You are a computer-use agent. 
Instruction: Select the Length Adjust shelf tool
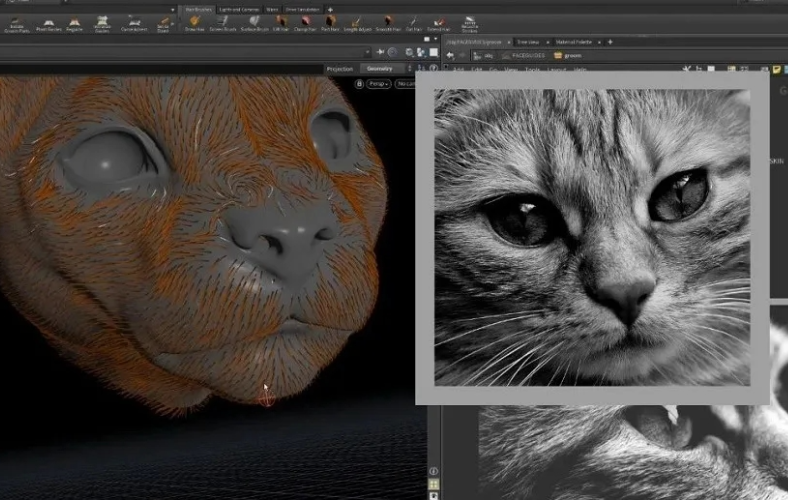(x=358, y=23)
